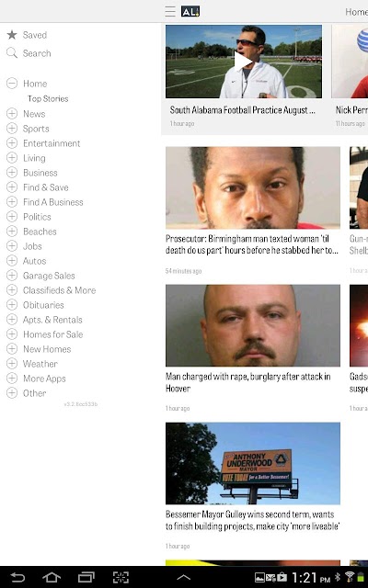Open the hamburger menu icon
The height and width of the screenshot is (588, 368).
tap(170, 12)
